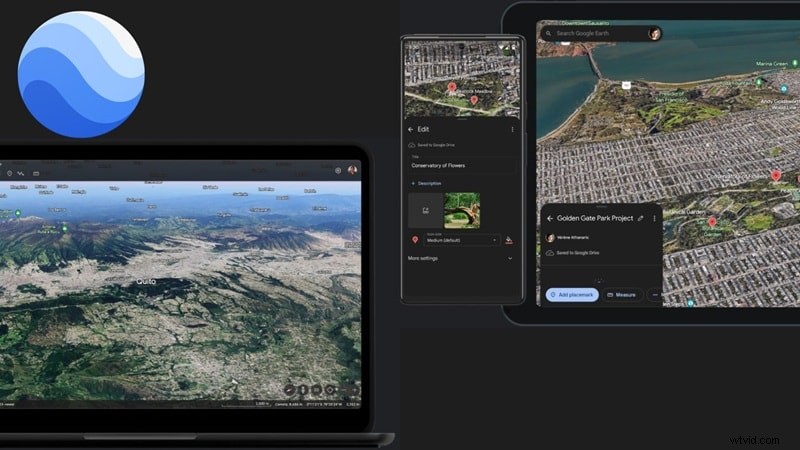Select the path drawing tool in laptop toolbar
Viewport: 800px width, 450px height.
21,173
